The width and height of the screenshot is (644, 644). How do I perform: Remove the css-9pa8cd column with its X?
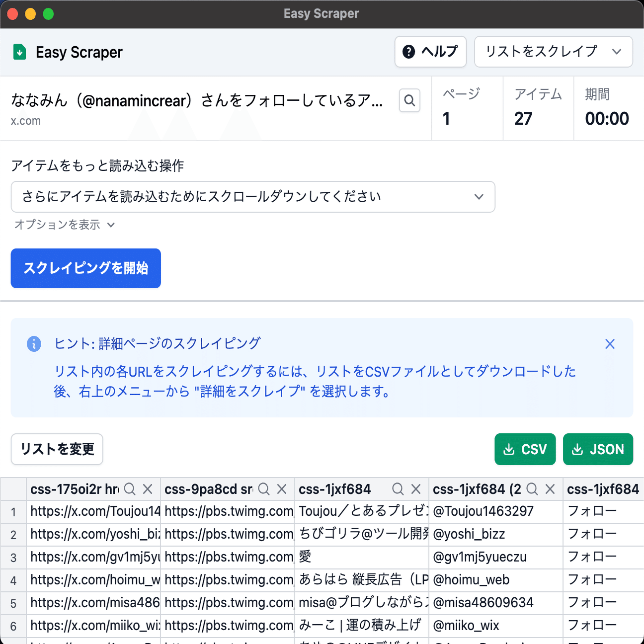282,489
